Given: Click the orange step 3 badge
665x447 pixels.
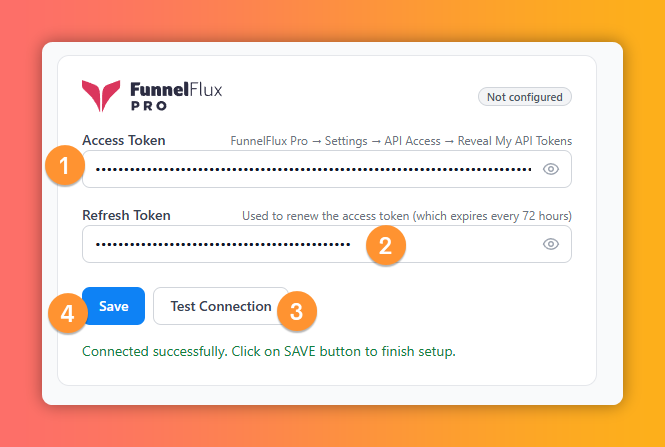Looking at the screenshot, I should tap(296, 311).
